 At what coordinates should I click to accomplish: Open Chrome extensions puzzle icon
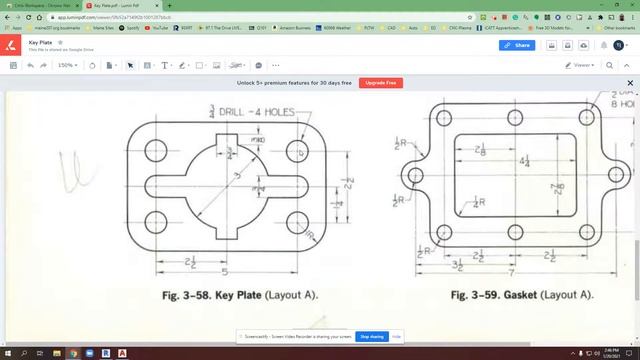[x=600, y=18]
